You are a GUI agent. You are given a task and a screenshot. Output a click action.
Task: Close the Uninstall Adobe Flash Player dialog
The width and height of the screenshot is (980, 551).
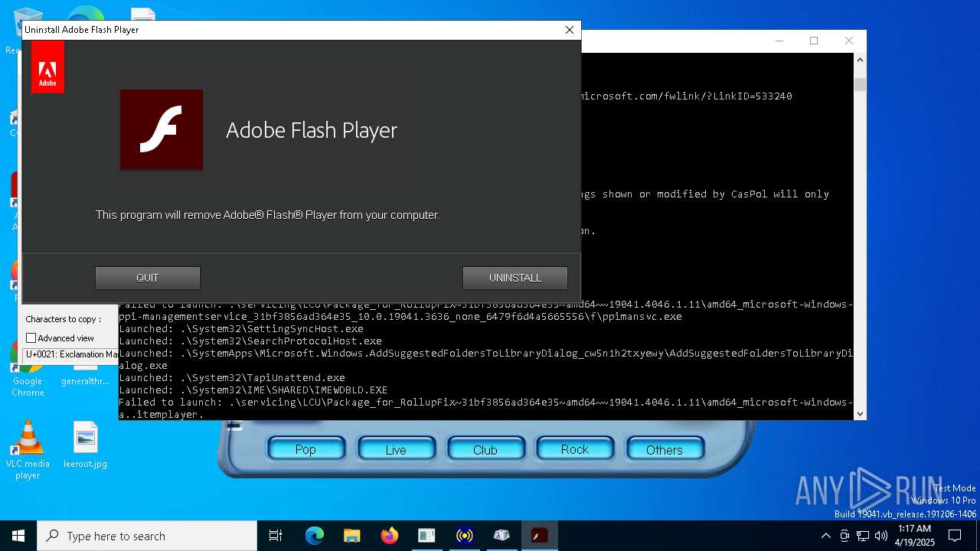569,30
